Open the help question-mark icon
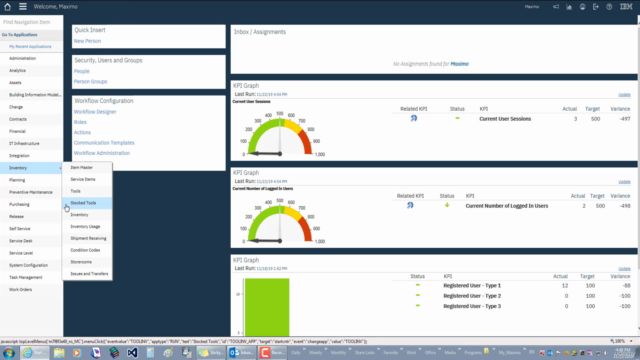This screenshot has height=360, width=640. [609, 7]
